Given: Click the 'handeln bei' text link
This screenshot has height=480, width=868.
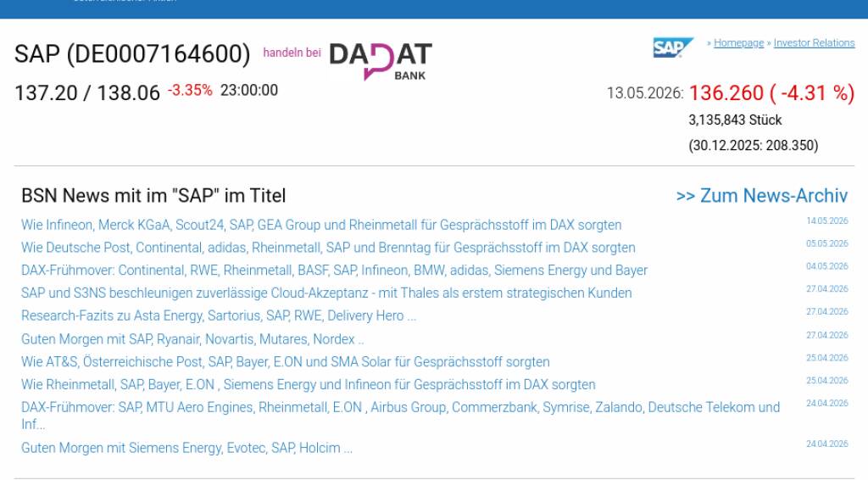Looking at the screenshot, I should pos(292,53).
